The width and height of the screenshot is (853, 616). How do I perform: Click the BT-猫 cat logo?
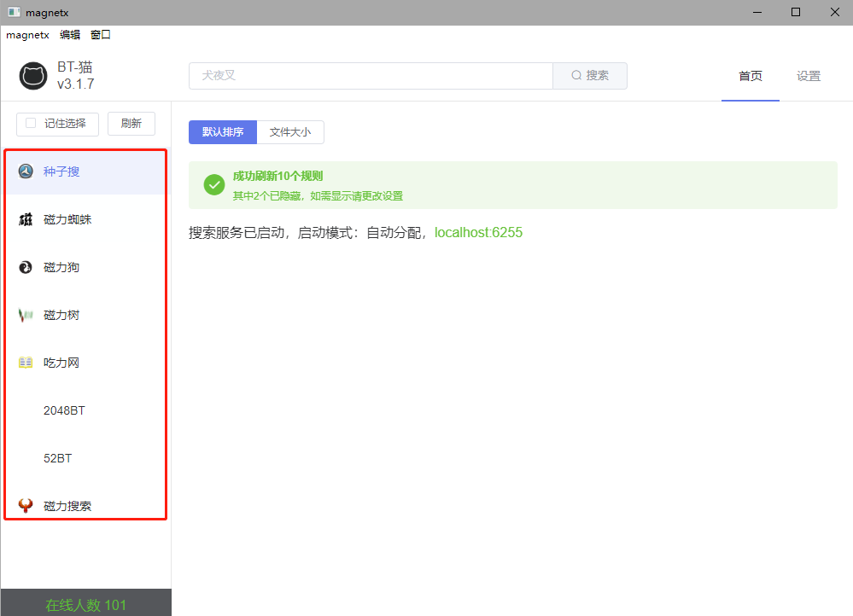click(33, 76)
